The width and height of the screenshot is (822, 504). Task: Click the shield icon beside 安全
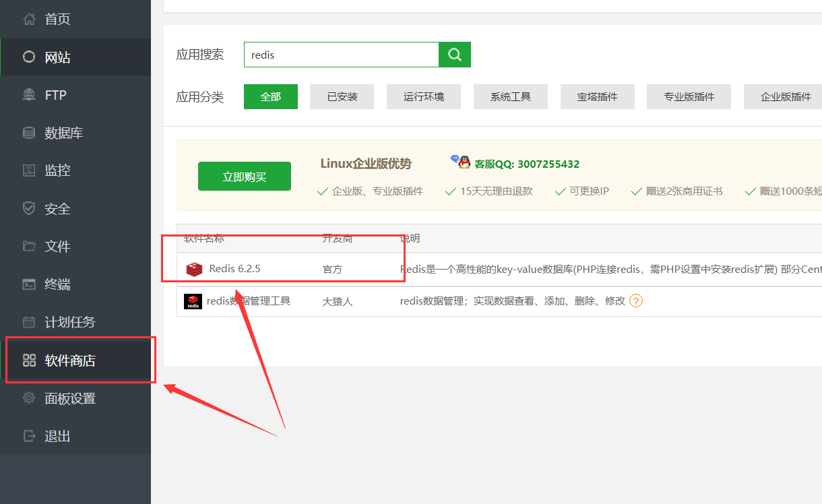click(29, 208)
